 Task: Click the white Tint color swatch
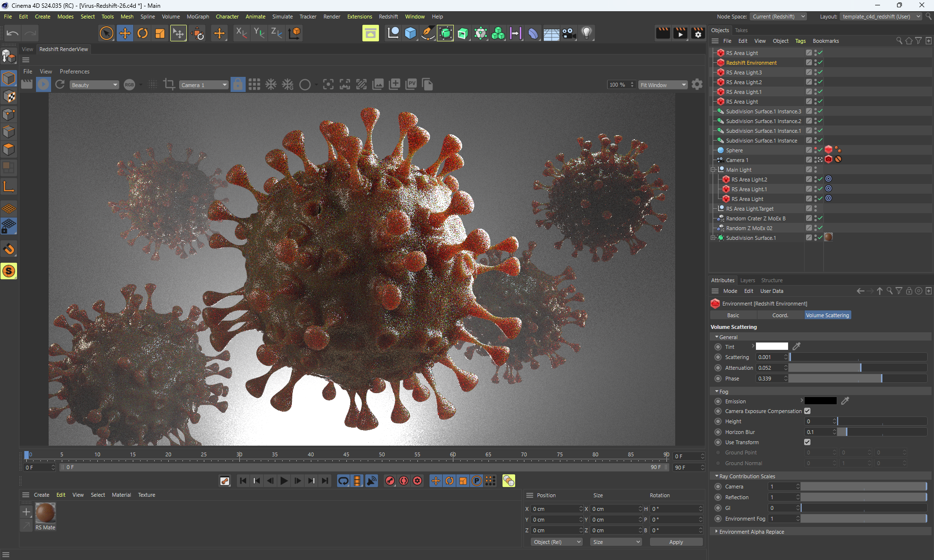click(772, 346)
